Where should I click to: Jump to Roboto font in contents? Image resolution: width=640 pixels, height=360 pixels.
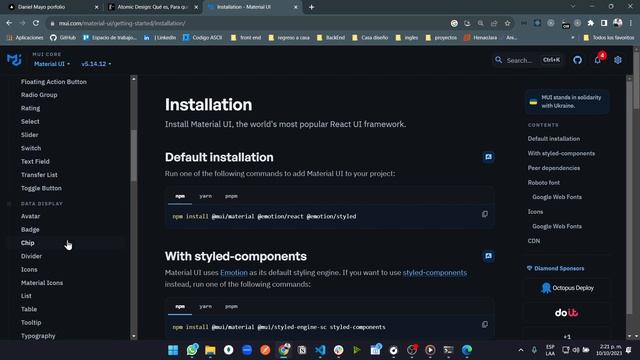click(544, 183)
